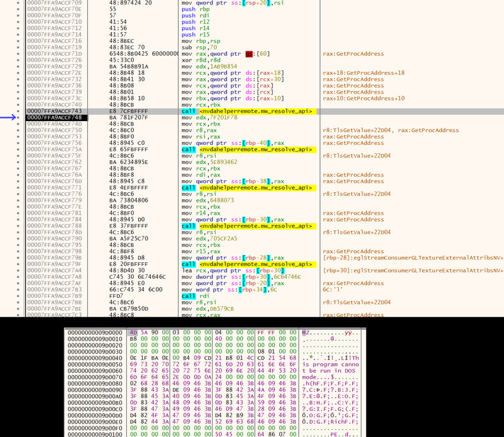Select dump address 00000000009D00E0

click(x=95, y=422)
